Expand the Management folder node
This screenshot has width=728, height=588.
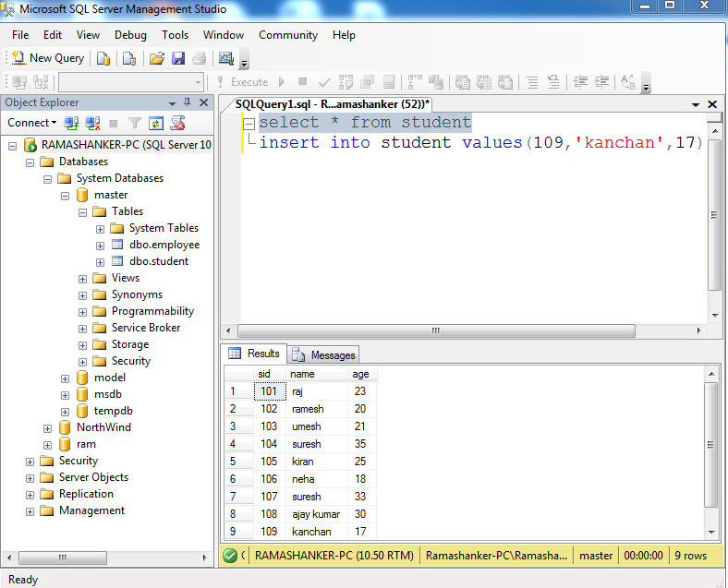(30, 511)
